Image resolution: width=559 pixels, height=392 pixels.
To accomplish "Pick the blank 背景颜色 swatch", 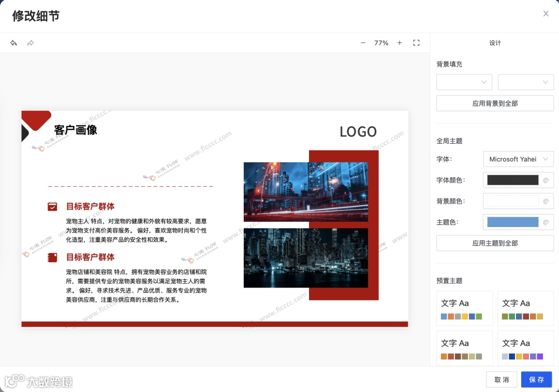I will point(512,201).
